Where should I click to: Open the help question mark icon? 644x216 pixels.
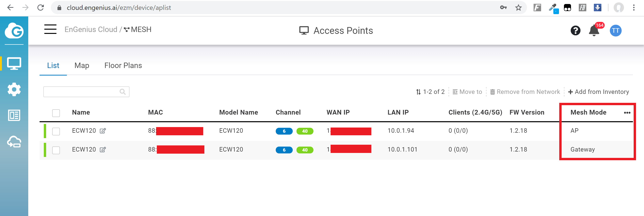point(575,31)
